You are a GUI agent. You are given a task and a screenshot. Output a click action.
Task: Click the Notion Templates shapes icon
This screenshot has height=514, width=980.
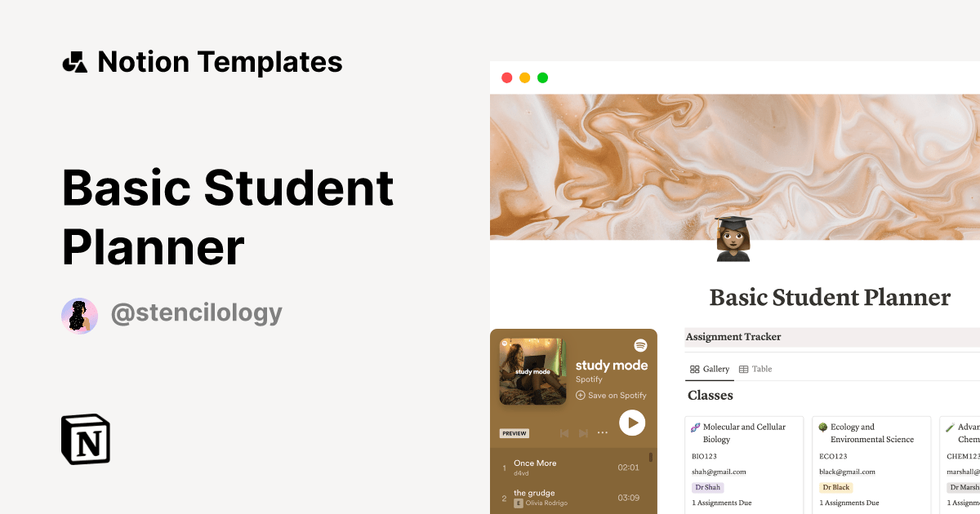[75, 62]
